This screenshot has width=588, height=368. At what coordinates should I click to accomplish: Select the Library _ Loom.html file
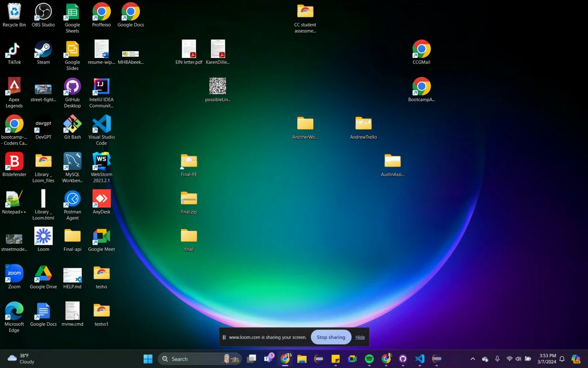pyautogui.click(x=43, y=205)
